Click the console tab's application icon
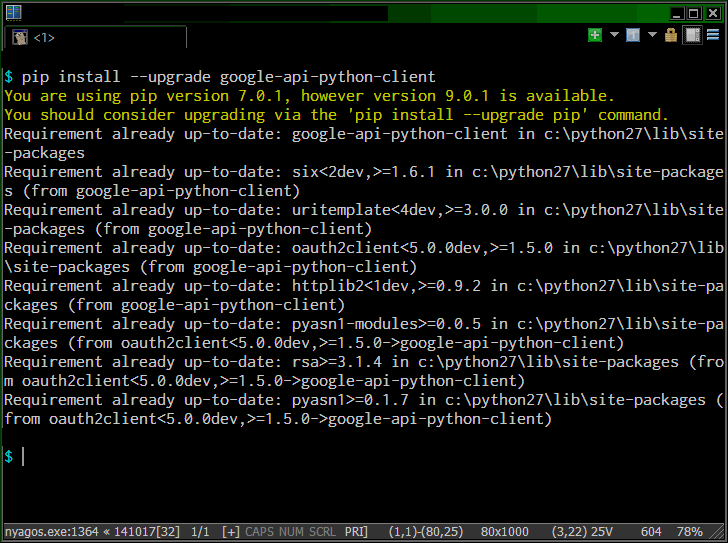 pyautogui.click(x=20, y=38)
